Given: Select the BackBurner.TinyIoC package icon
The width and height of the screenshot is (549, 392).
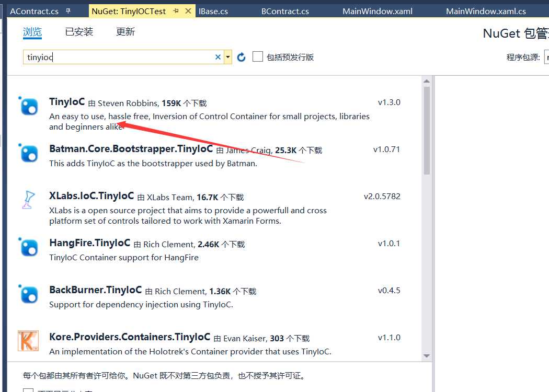Looking at the screenshot, I should (x=28, y=294).
